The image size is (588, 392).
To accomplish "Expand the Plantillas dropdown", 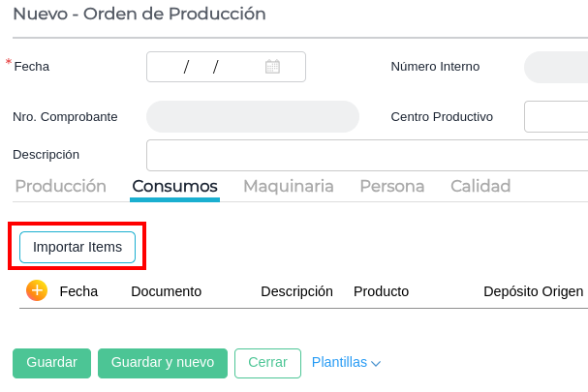I will (346, 363).
